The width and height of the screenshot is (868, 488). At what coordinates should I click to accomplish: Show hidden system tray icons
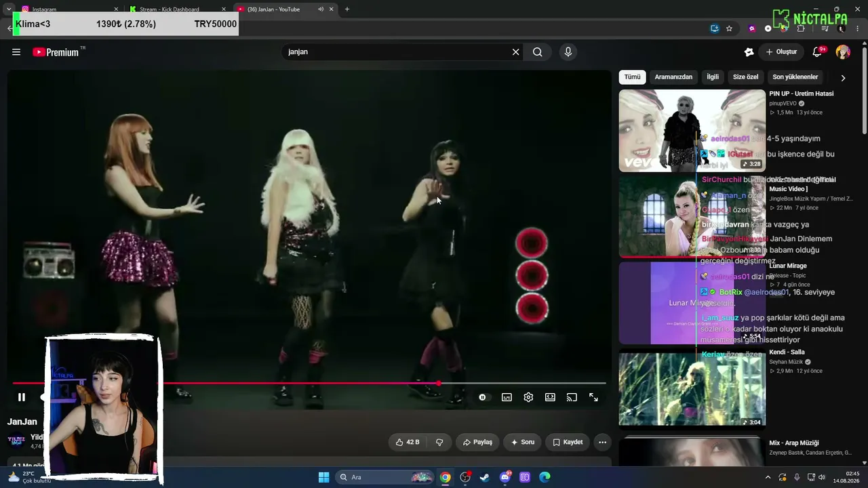tap(768, 477)
